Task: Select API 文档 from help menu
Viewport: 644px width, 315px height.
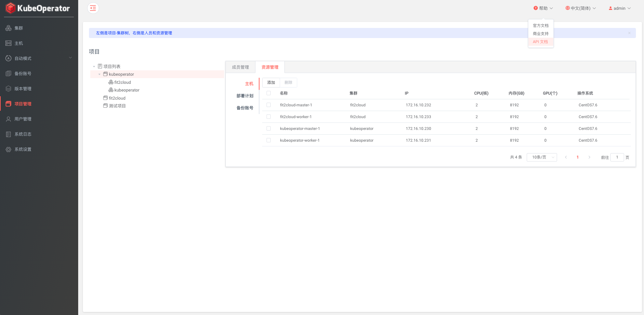Action: click(541, 42)
